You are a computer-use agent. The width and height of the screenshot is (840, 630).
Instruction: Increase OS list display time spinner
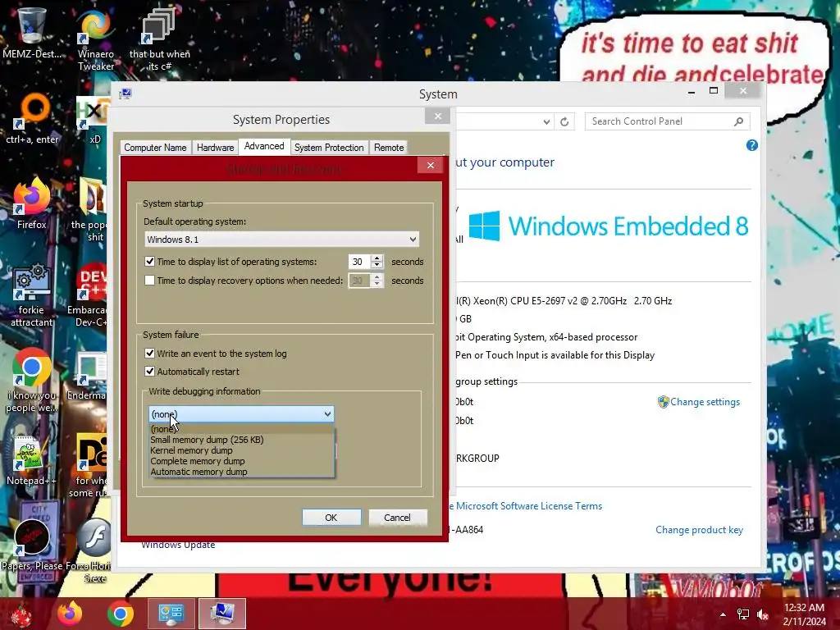pos(377,258)
